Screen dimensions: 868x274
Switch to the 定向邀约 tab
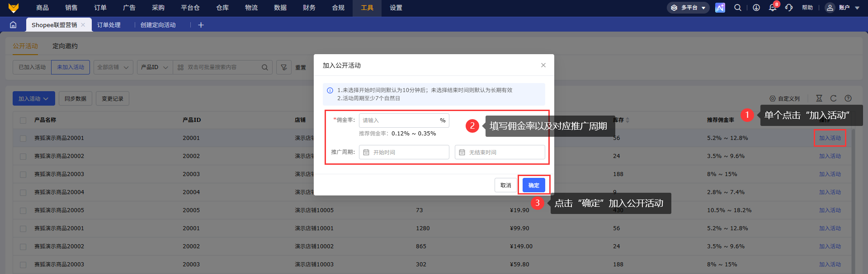click(x=65, y=46)
